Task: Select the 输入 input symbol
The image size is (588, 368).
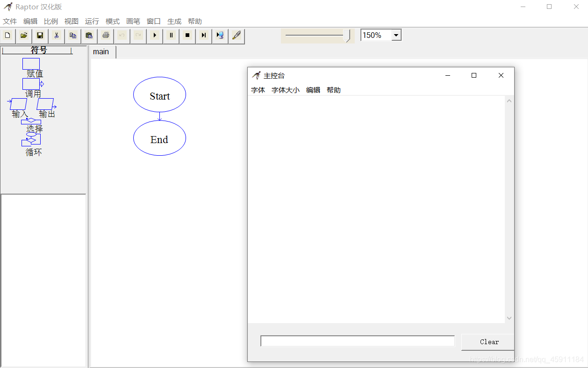Action: pyautogui.click(x=18, y=104)
